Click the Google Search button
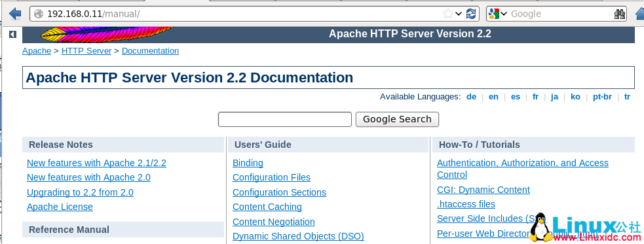This screenshot has height=244, width=644. (x=397, y=119)
